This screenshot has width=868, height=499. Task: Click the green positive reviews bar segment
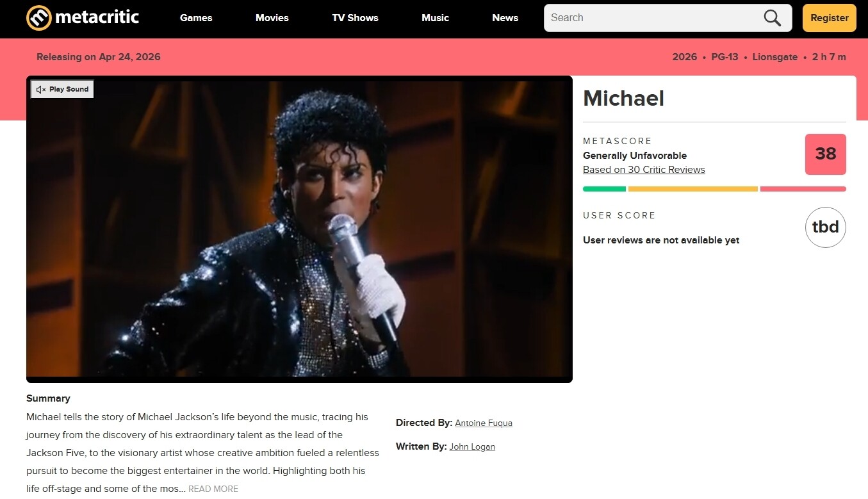point(604,189)
